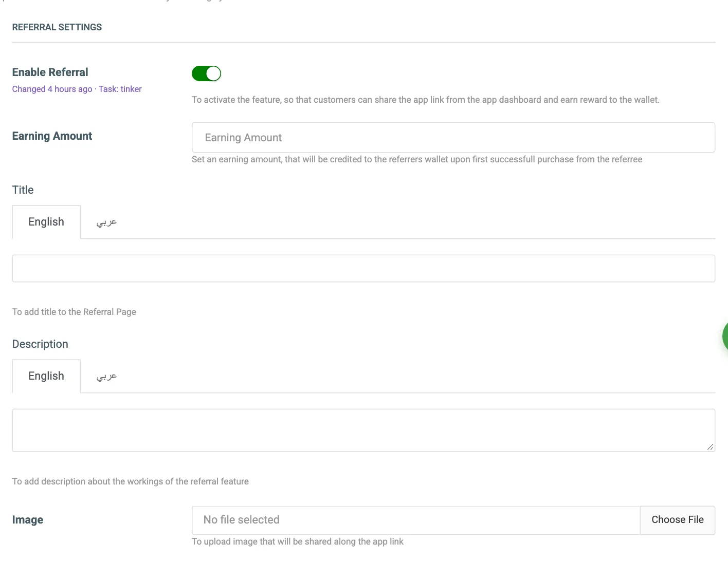Switch to the Arabic tab under Description
Screen dimensions: 728x561
(106, 376)
